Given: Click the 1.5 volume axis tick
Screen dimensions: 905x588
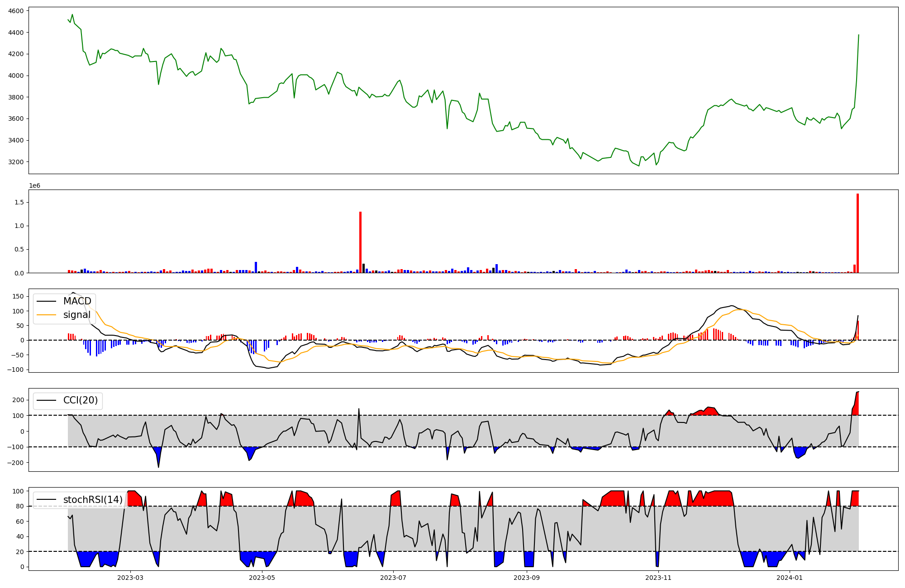Looking at the screenshot, I should pos(20,202).
